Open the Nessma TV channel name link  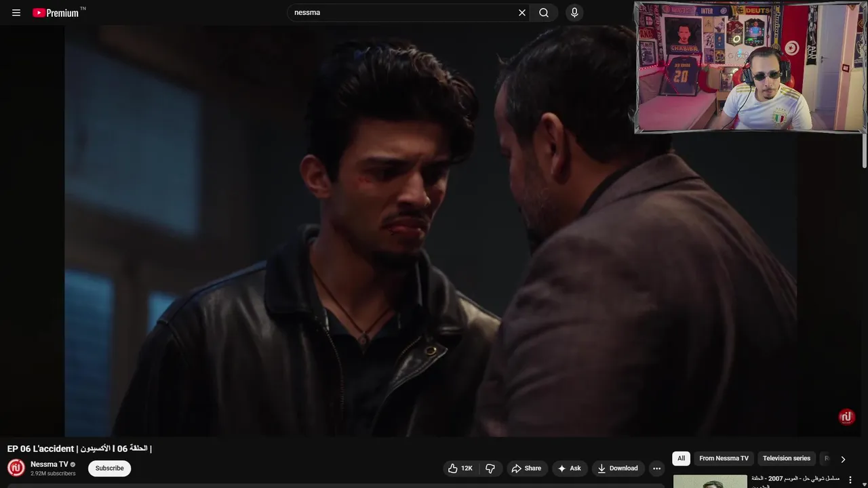[49, 464]
